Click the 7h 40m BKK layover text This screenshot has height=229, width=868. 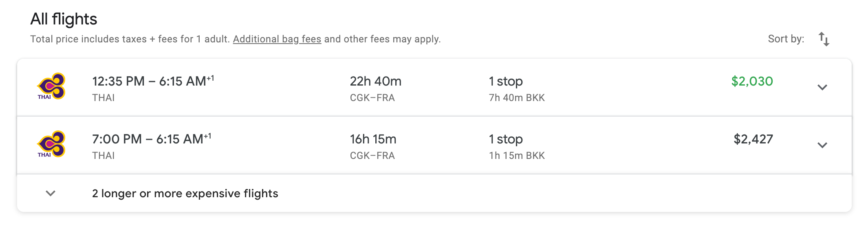pyautogui.click(x=517, y=98)
